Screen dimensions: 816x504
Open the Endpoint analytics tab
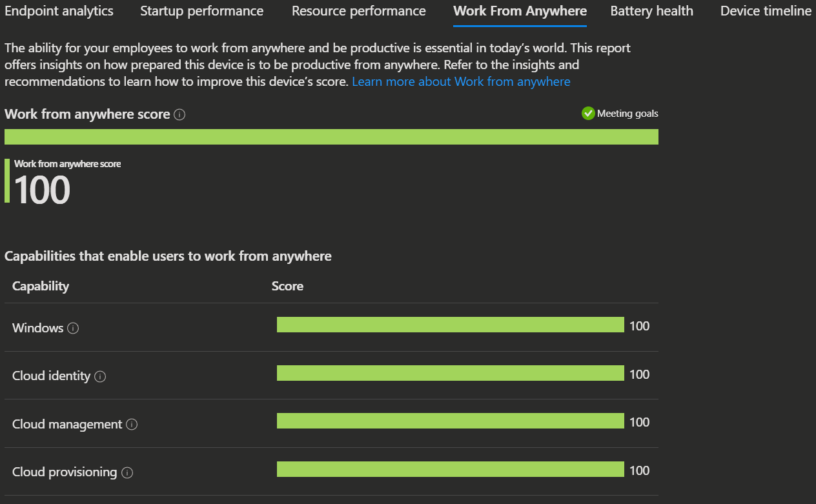(59, 11)
